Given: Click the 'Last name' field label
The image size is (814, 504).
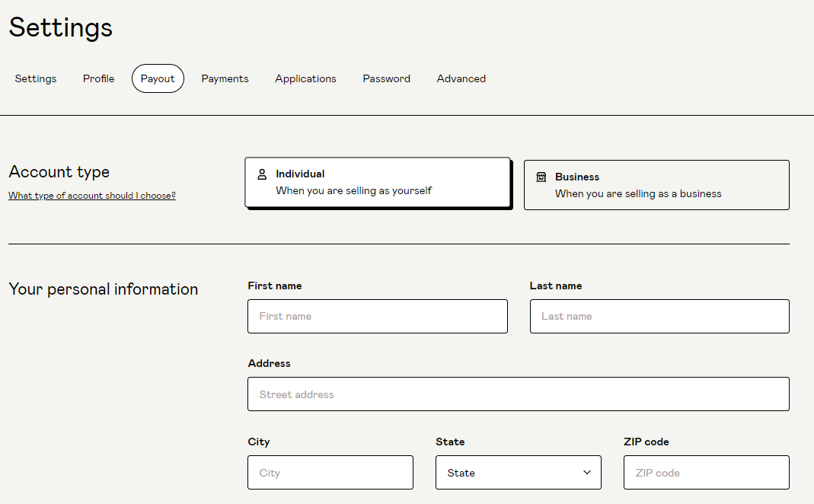Looking at the screenshot, I should coord(555,285).
